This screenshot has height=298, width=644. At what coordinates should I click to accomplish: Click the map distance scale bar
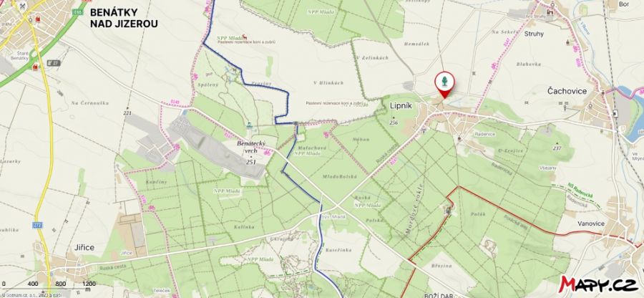pyautogui.click(x=49, y=286)
